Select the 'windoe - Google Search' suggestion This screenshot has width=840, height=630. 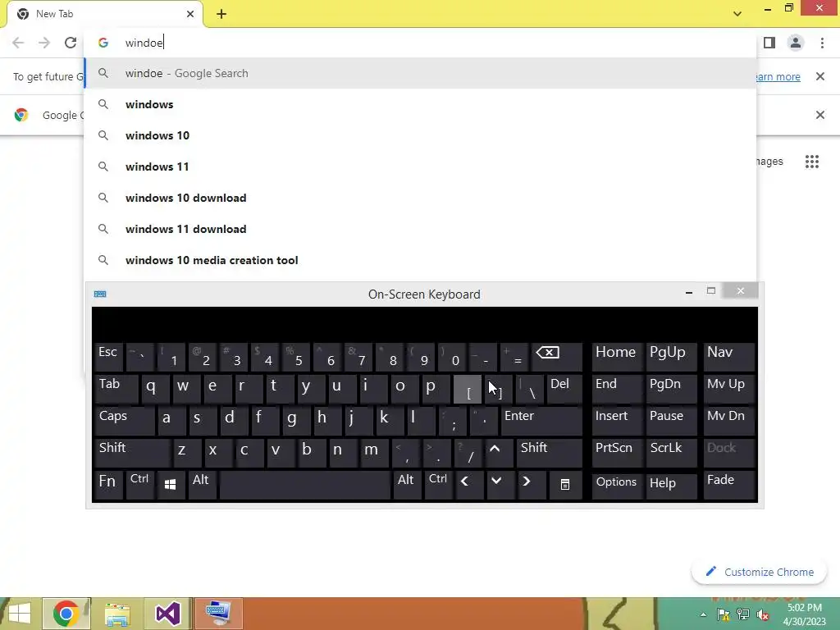pos(421,73)
